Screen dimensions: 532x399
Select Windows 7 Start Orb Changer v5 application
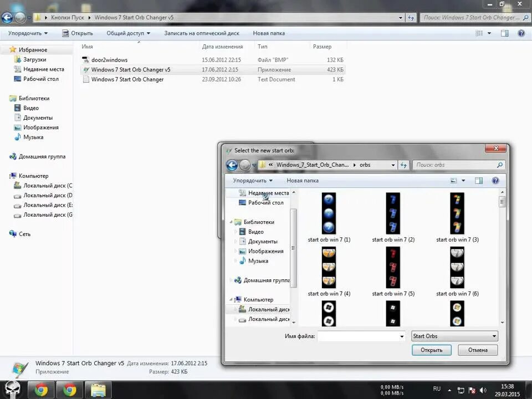212,70
